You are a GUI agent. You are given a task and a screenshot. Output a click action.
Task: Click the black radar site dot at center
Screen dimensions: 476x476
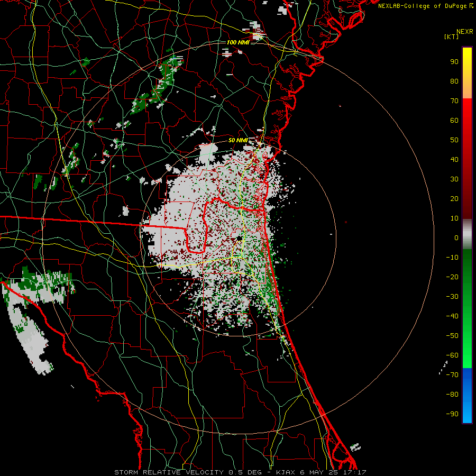click(x=240, y=239)
